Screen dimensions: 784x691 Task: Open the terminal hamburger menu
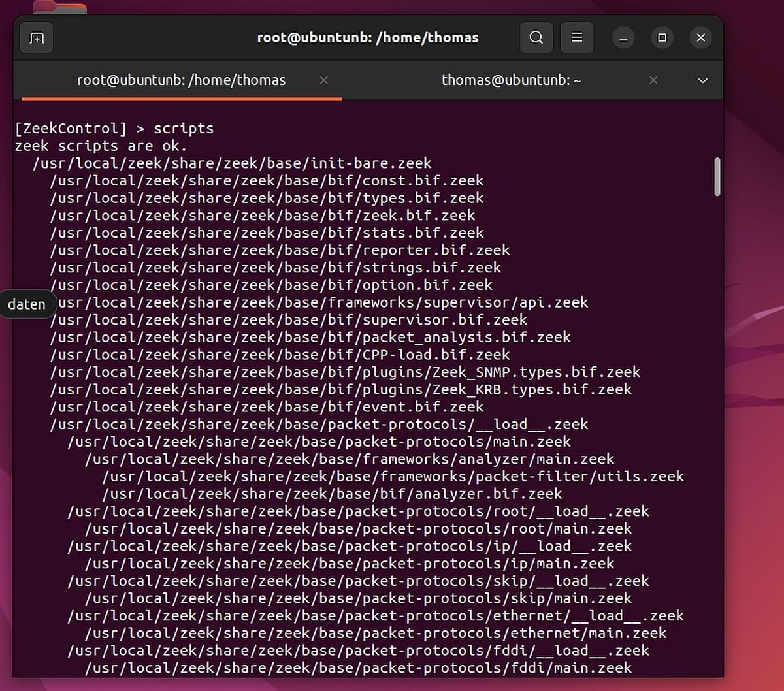[577, 38]
